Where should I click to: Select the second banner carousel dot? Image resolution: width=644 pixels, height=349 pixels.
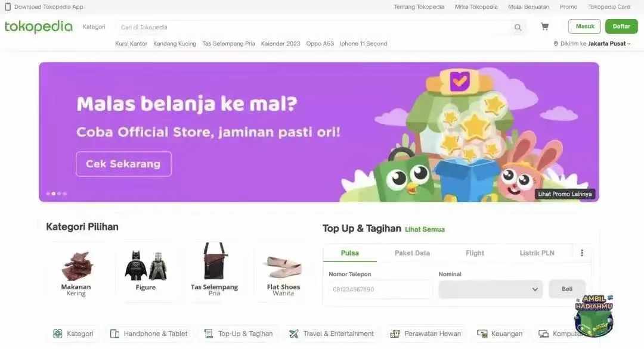click(x=54, y=194)
